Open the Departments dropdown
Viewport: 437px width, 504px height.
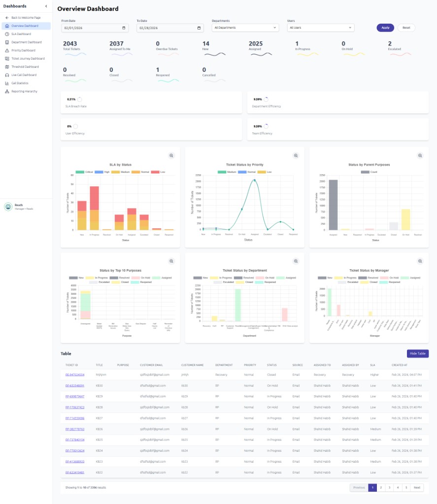coord(245,28)
